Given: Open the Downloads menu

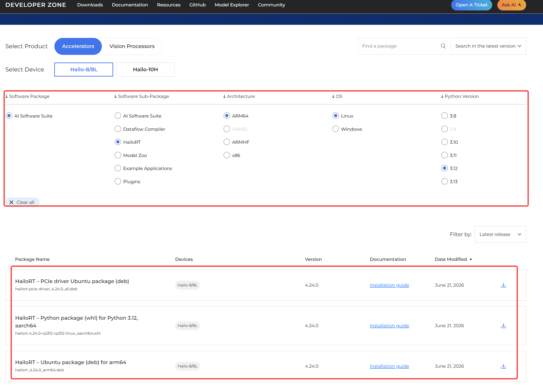Looking at the screenshot, I should [90, 5].
